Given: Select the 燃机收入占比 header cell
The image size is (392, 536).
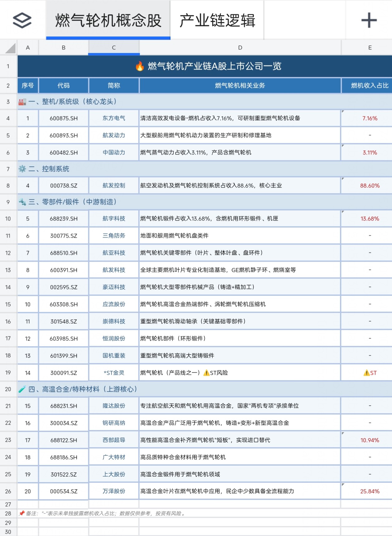Looking at the screenshot, I should point(370,86).
